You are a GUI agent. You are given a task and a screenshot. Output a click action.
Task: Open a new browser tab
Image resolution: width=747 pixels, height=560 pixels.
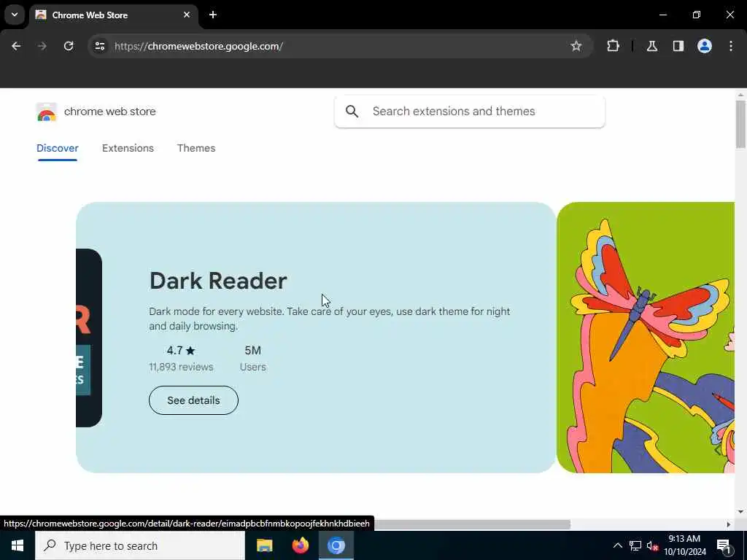(x=213, y=15)
